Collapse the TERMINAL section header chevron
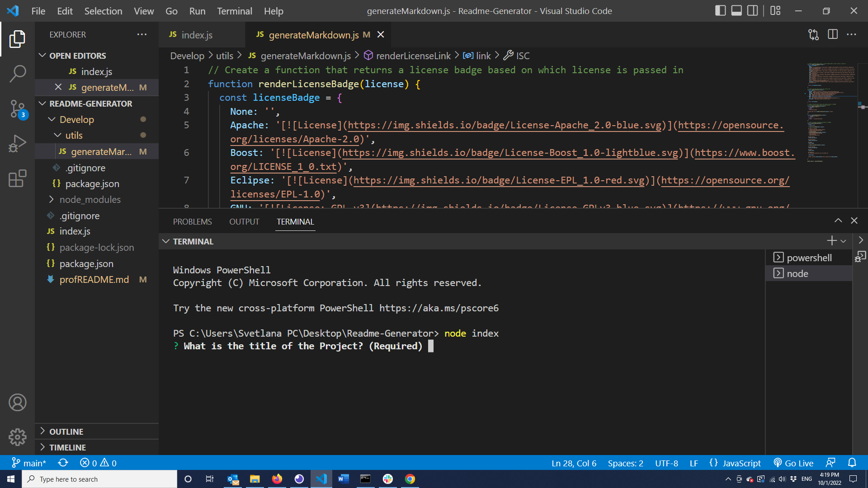The image size is (868, 488). pyautogui.click(x=166, y=241)
